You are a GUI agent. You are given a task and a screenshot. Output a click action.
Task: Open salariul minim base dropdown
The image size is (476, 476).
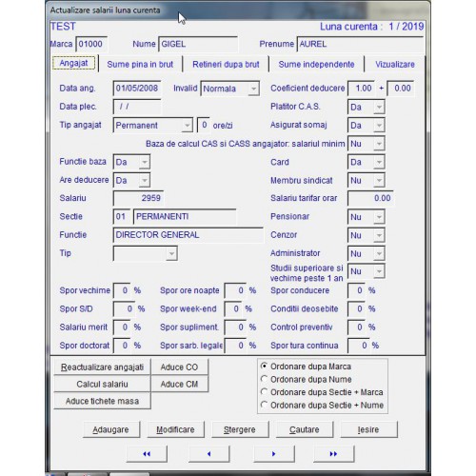point(379,144)
